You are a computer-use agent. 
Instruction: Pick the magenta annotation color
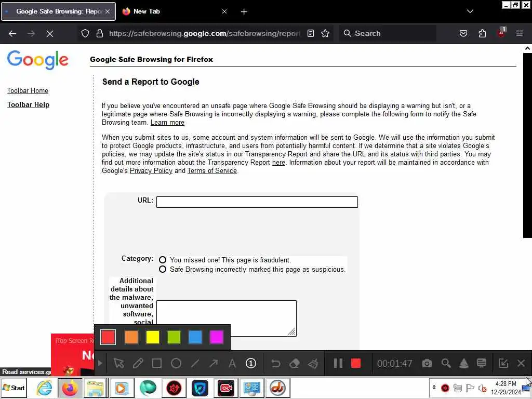point(217,337)
